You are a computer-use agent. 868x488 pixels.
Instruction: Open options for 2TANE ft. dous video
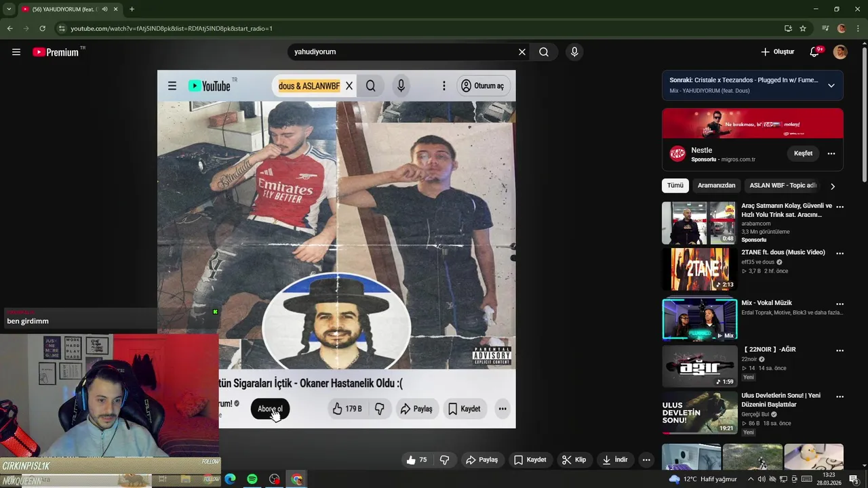point(840,253)
